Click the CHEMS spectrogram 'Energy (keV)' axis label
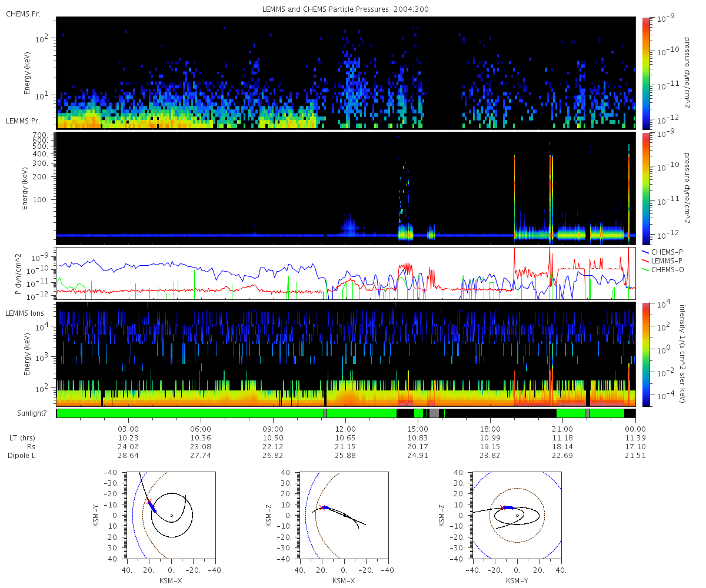The width and height of the screenshot is (706, 588). click(27, 73)
